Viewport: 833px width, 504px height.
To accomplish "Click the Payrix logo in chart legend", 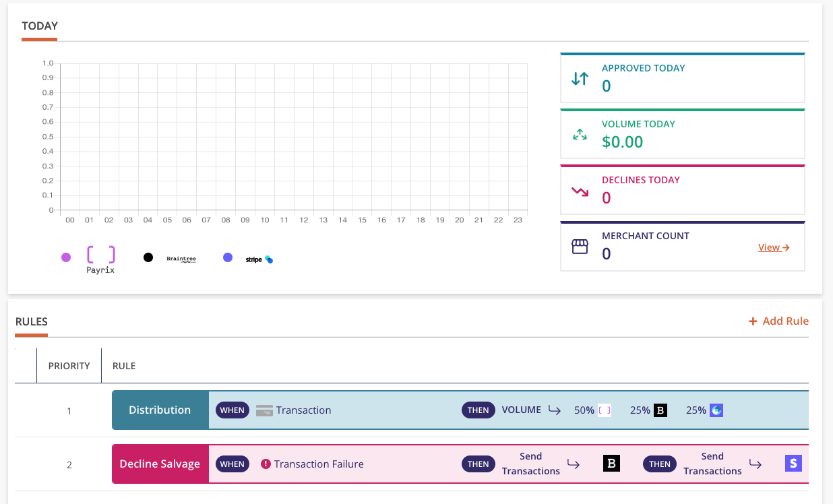I will pos(100,259).
